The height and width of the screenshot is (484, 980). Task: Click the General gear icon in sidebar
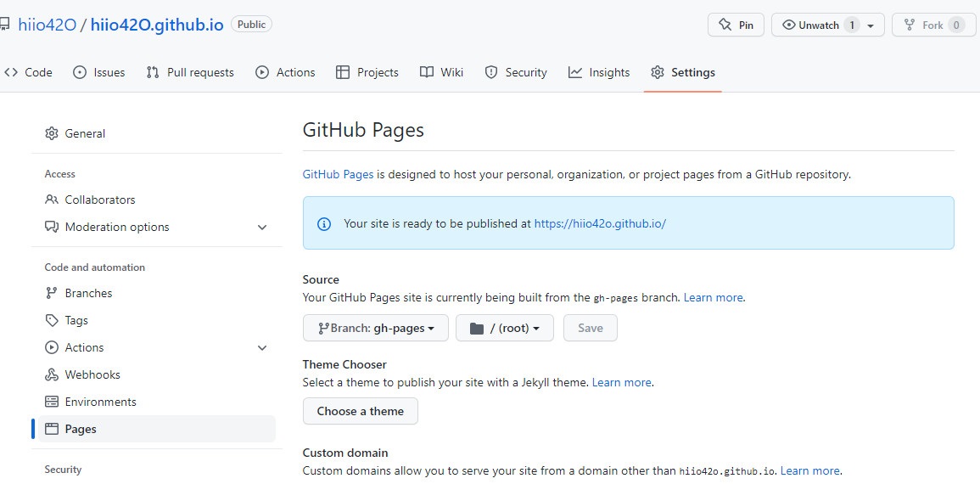pos(51,133)
